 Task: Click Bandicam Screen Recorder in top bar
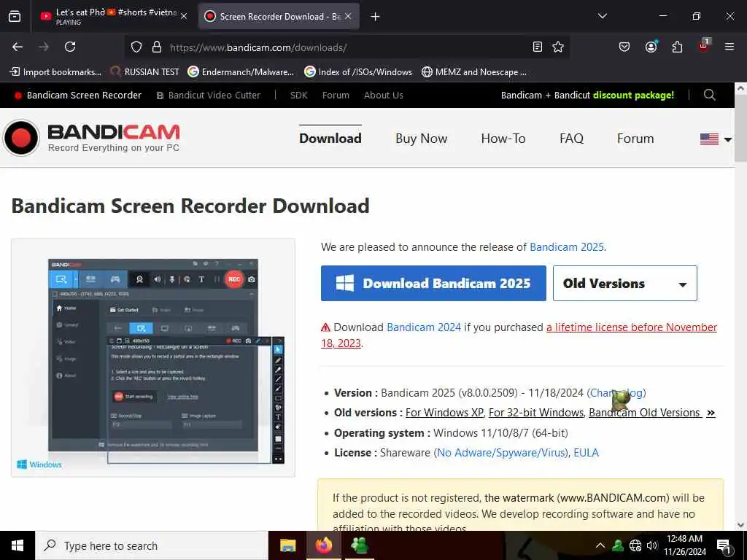78,96
